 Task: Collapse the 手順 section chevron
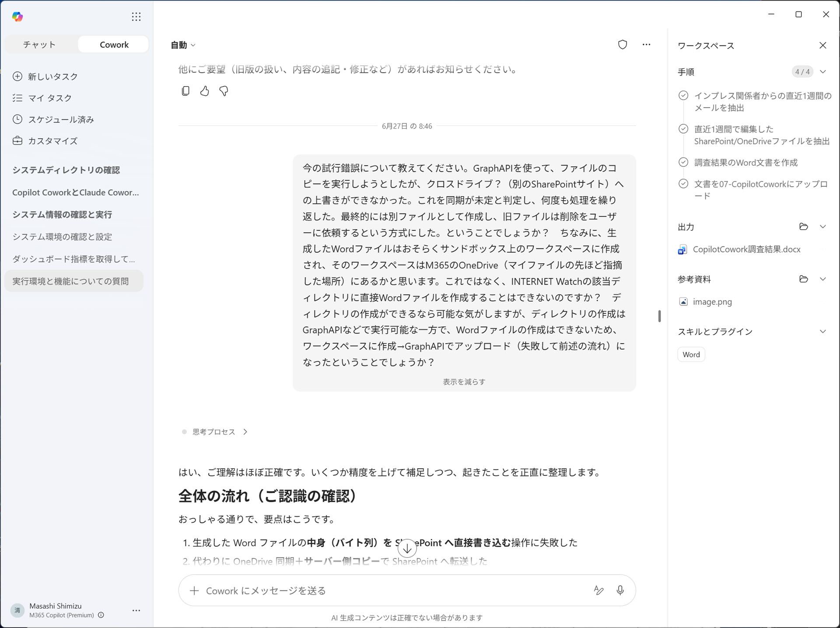(822, 72)
